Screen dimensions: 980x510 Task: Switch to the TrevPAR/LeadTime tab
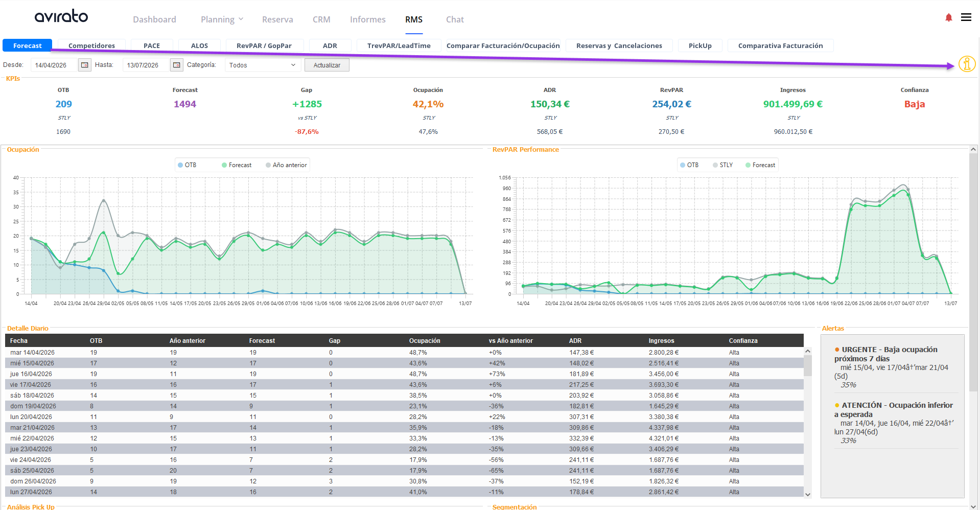pyautogui.click(x=399, y=45)
